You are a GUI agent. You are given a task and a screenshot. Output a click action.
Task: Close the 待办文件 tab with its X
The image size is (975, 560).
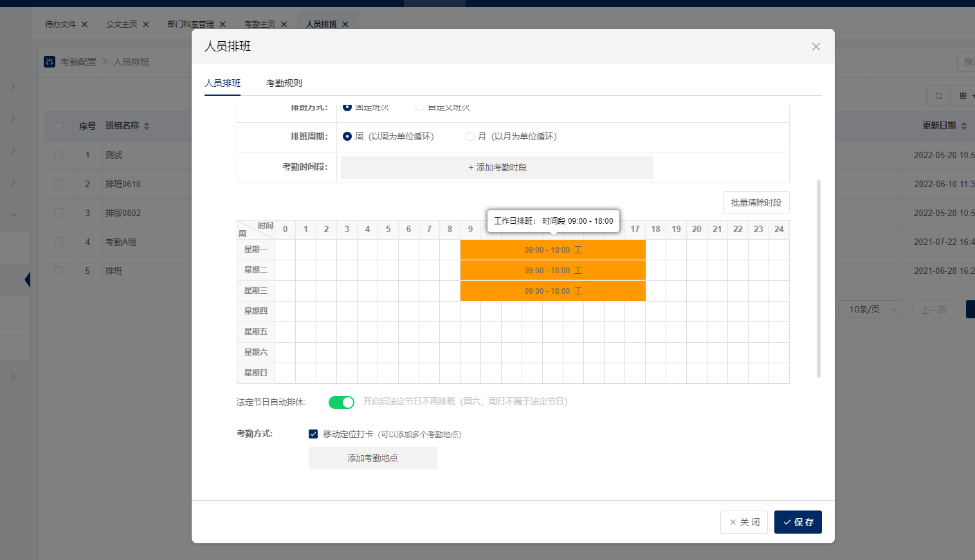pyautogui.click(x=84, y=24)
